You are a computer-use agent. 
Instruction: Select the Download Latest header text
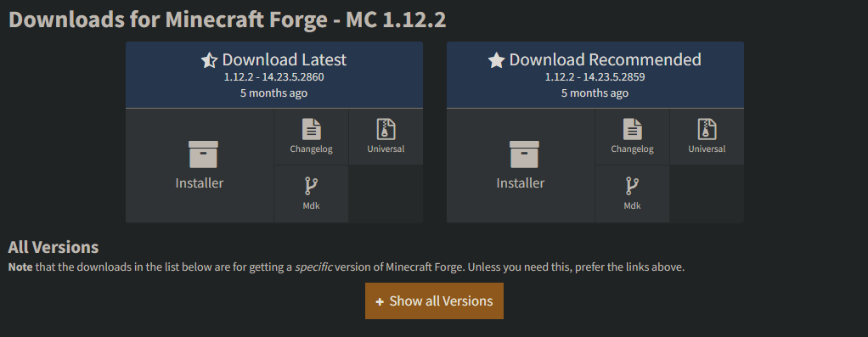[x=284, y=59]
